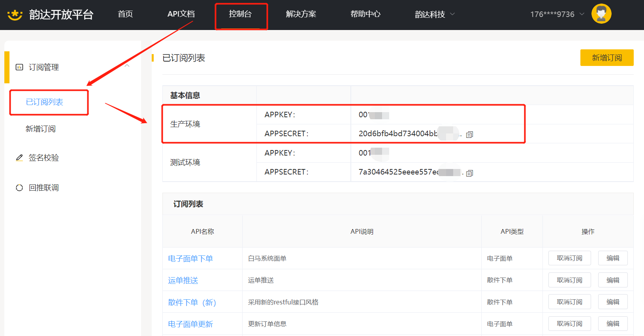Screen dimensions: 644x336
Task: Click 编辑 in the 运单推送 row
Action: 613,280
